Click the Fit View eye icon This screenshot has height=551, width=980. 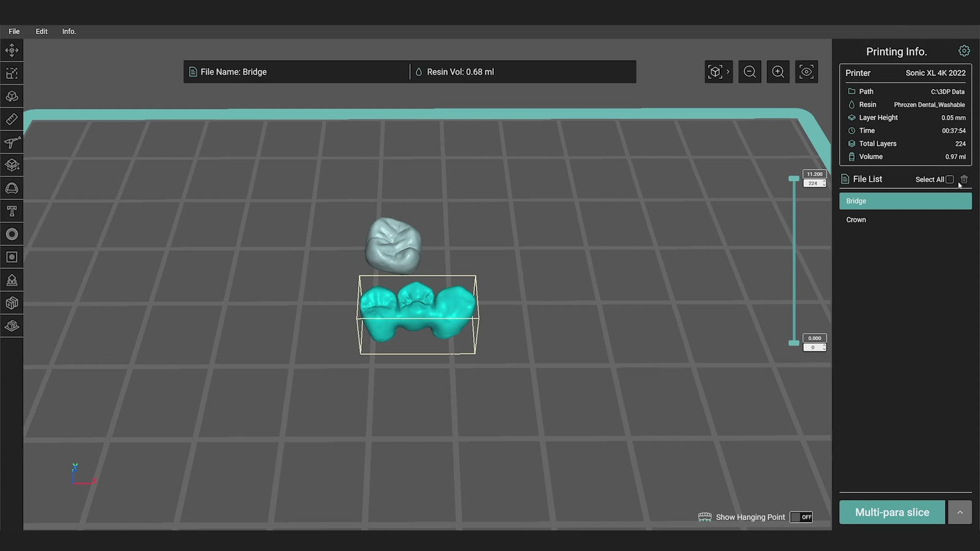coord(806,72)
